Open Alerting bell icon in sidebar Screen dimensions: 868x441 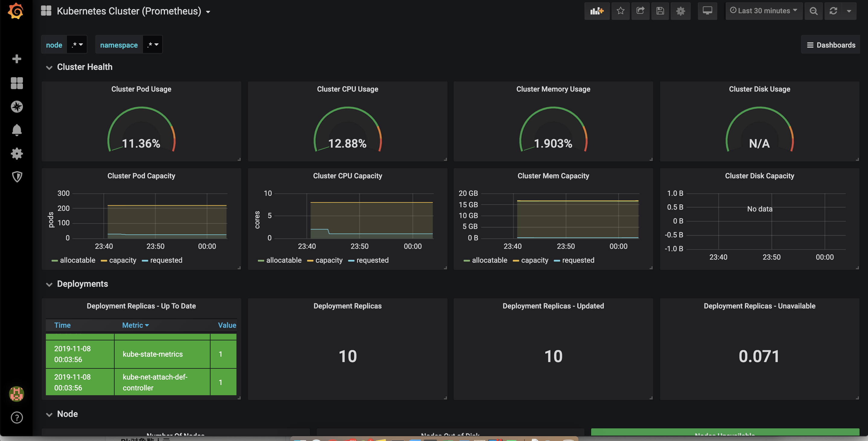pyautogui.click(x=17, y=130)
